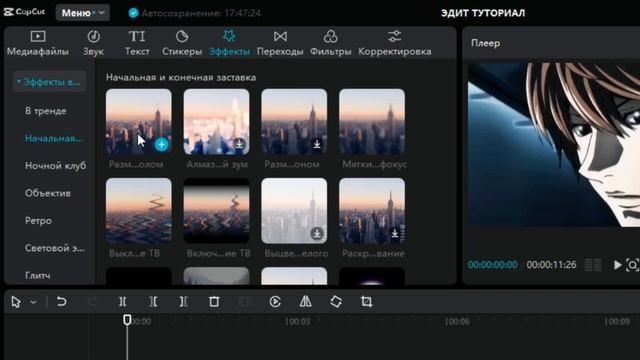Download the Выцве...елого effect
This screenshot has height=360, width=640.
click(317, 233)
